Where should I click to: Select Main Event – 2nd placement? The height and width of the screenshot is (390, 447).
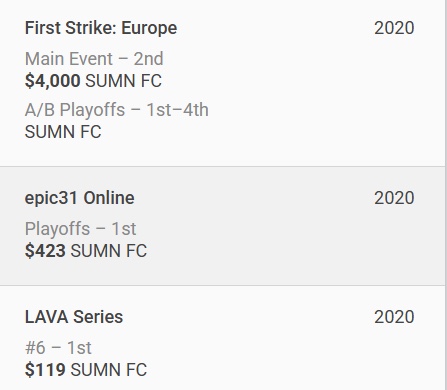94,59
